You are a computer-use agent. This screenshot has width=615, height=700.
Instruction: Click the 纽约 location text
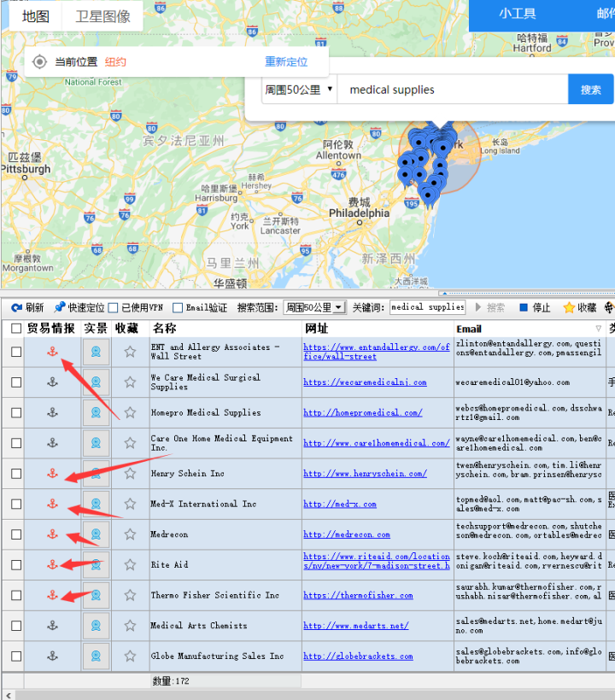pyautogui.click(x=115, y=61)
